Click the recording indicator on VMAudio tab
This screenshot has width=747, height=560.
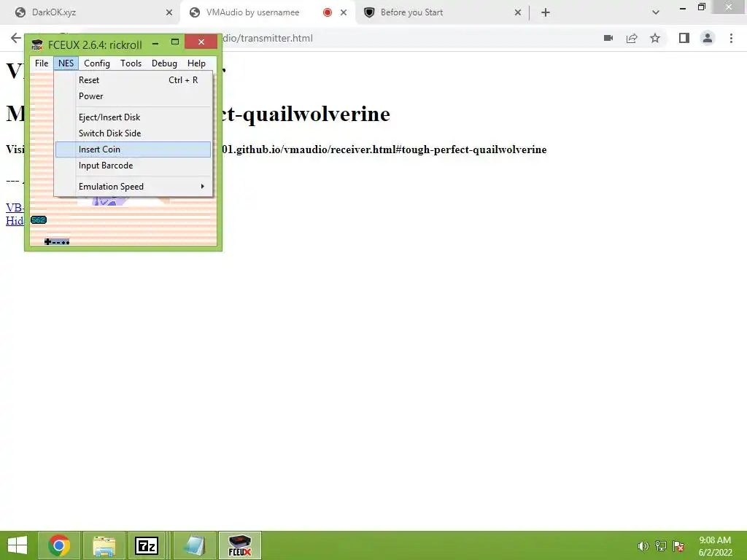coord(328,12)
